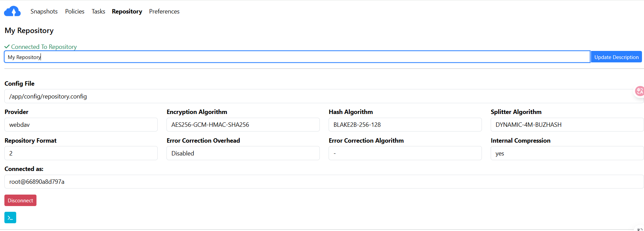Click the Error Correction Overhead field
Viewport: 644px width, 231px height.
pyautogui.click(x=243, y=153)
